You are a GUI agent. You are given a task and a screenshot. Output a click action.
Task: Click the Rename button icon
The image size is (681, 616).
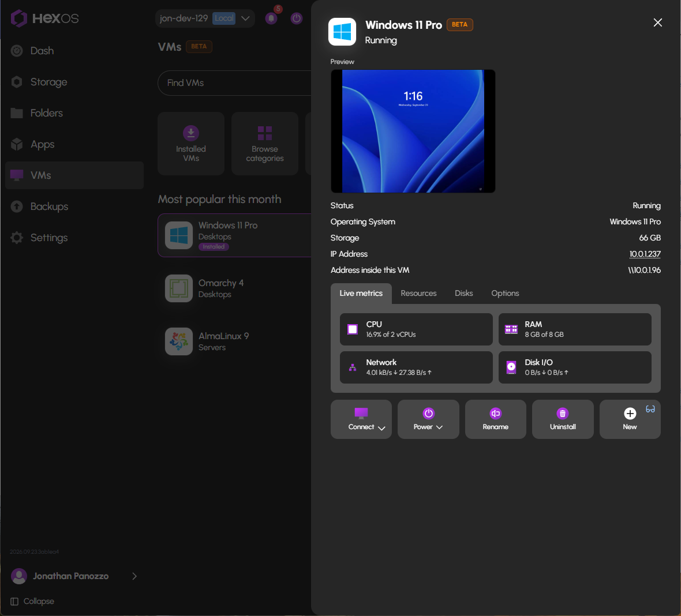coord(496,414)
